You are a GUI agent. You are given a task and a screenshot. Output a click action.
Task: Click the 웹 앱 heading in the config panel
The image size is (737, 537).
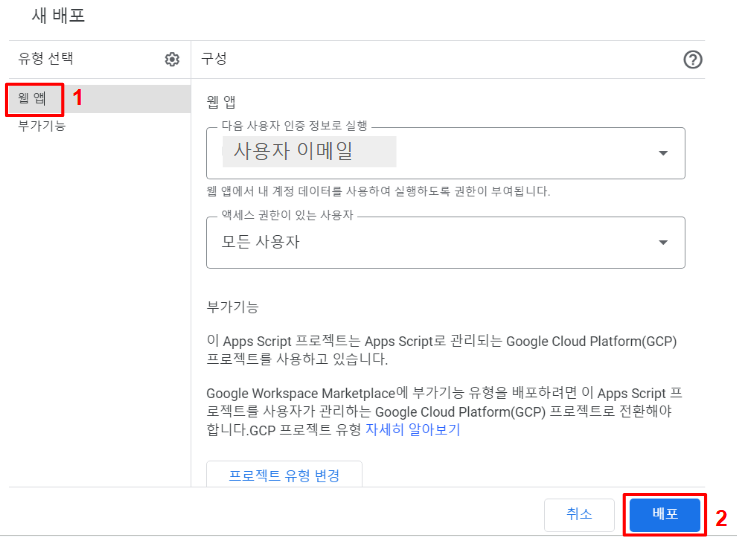point(221,102)
